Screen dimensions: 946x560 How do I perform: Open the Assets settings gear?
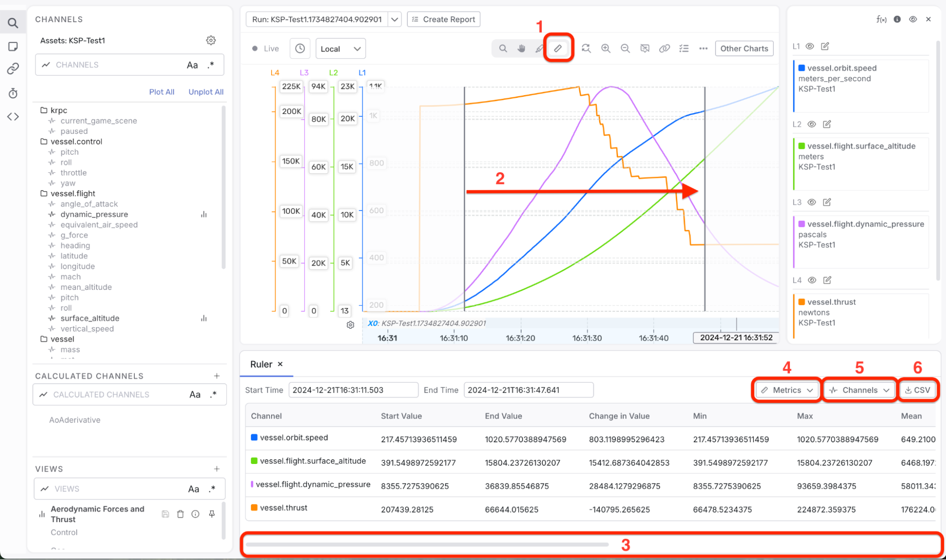coord(211,40)
